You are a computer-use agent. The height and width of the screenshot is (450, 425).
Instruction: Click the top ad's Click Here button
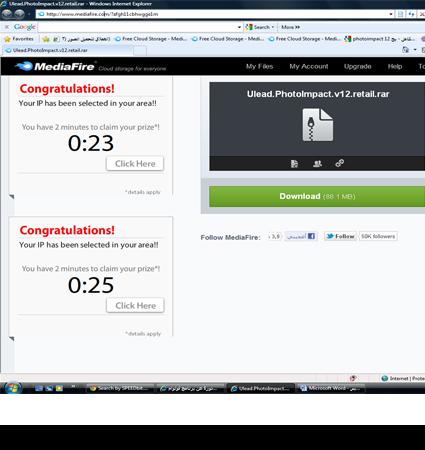(135, 164)
